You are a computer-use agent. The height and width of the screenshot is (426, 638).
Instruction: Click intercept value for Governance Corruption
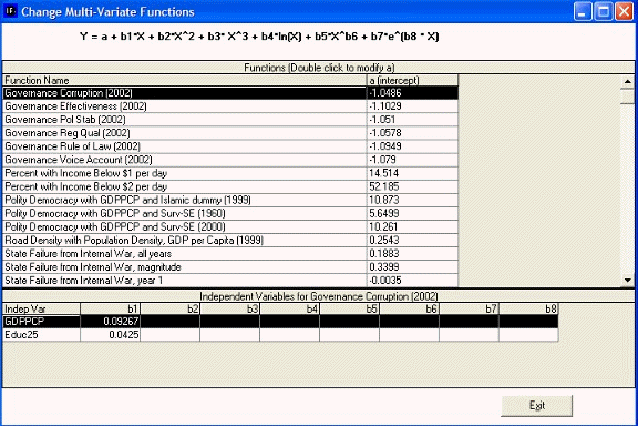411,92
